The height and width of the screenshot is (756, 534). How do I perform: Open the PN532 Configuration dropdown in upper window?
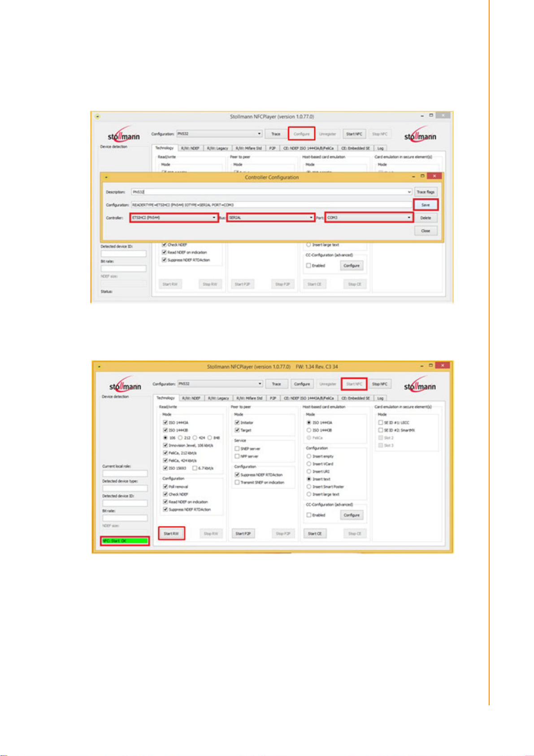coord(219,134)
